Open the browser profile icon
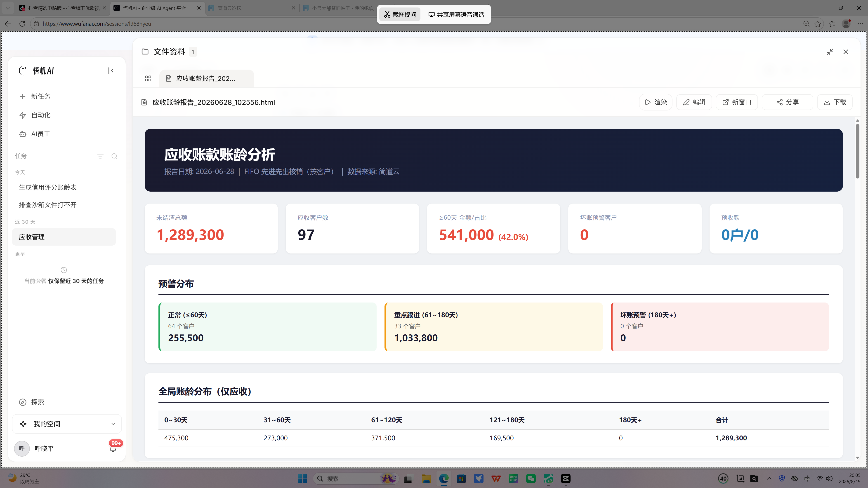The width and height of the screenshot is (868, 488). [x=846, y=23]
